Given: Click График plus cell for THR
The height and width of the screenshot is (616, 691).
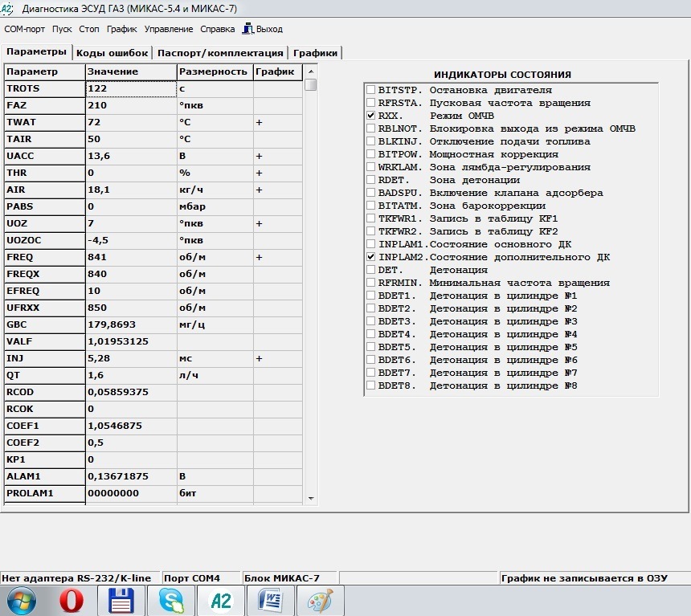Looking at the screenshot, I should coord(278,173).
